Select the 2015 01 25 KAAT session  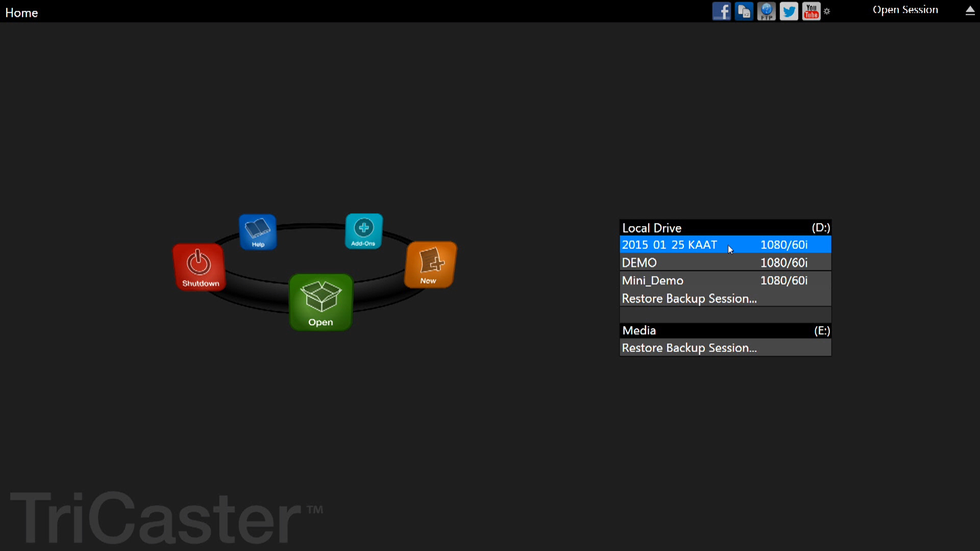pos(669,245)
